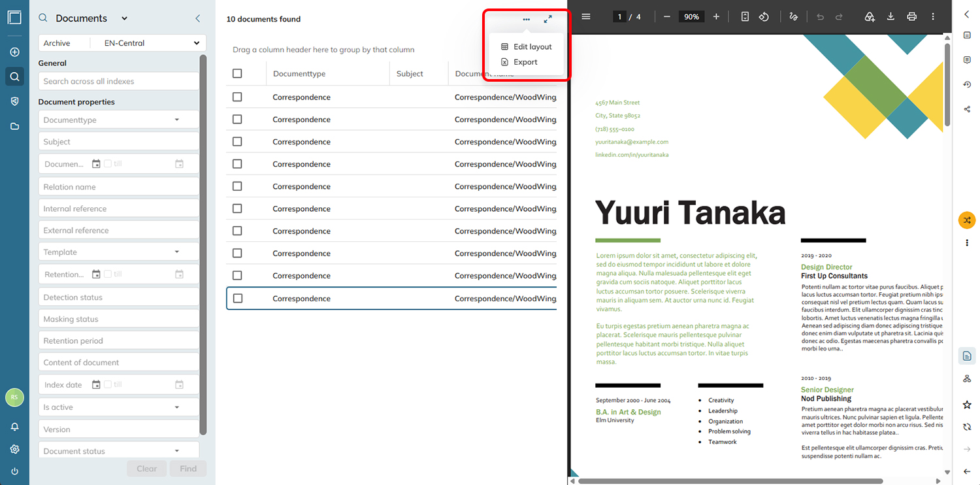Click the orange shuffle button on right rail
980x485 pixels.
[967, 220]
